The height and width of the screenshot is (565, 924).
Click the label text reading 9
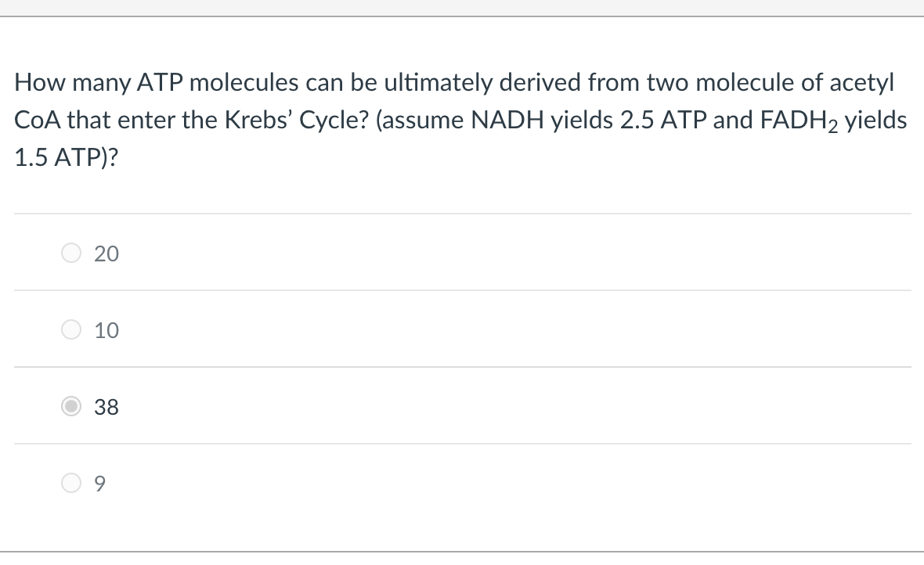tap(99, 483)
